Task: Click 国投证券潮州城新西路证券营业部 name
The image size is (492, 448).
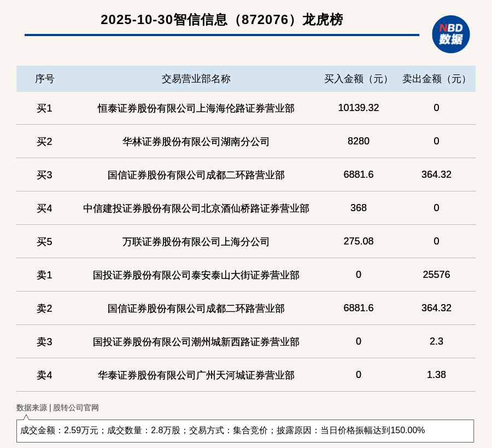Action: tap(196, 342)
